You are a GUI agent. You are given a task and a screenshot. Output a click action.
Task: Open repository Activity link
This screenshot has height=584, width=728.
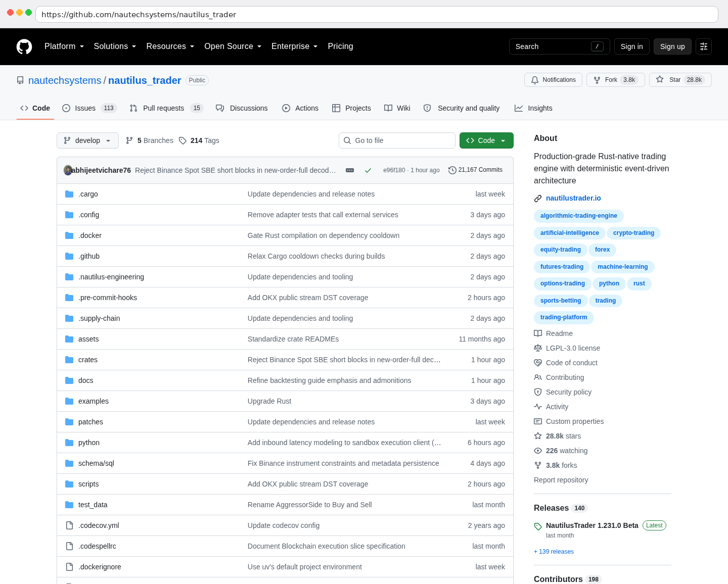pyautogui.click(x=551, y=407)
